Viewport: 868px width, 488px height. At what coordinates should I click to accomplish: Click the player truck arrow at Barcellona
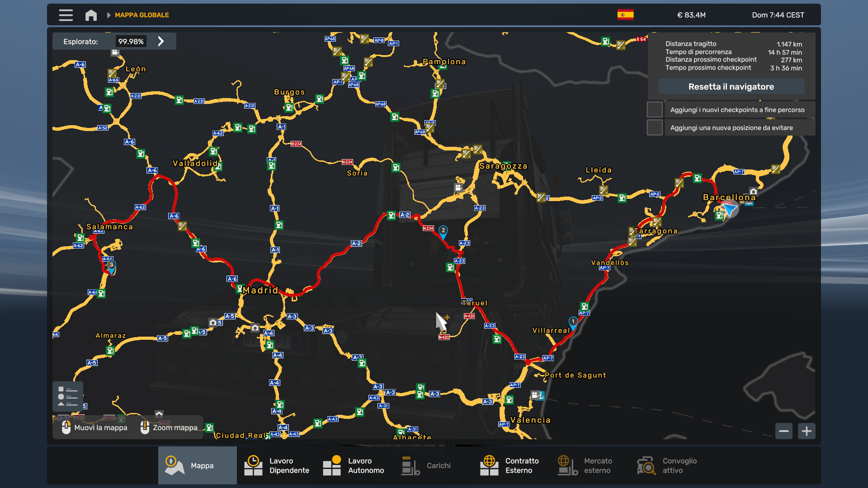tap(729, 209)
